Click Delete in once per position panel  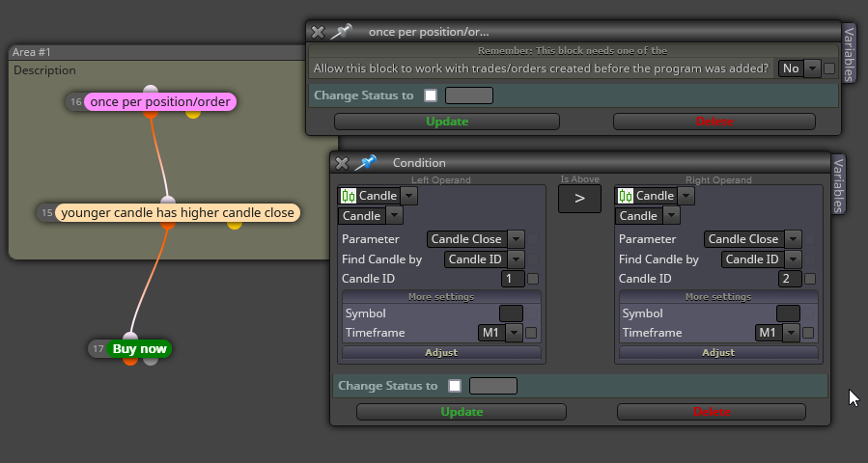point(714,122)
